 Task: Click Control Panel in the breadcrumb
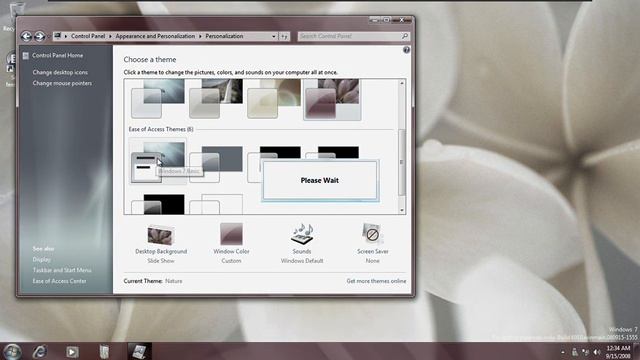pyautogui.click(x=88, y=36)
